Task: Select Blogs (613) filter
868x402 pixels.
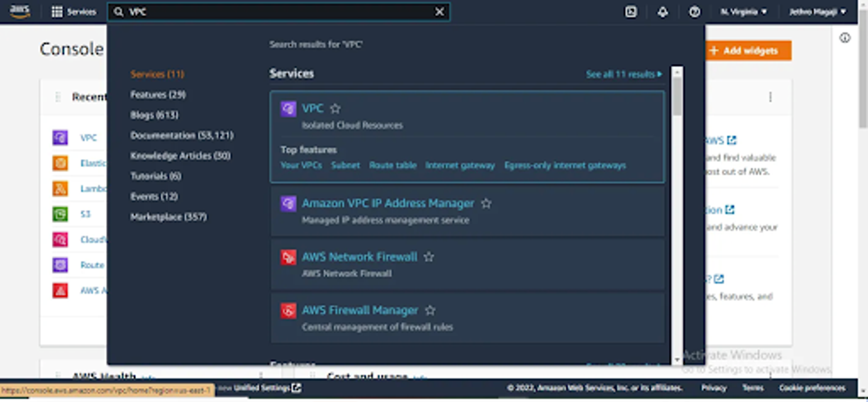Action: pos(154,115)
